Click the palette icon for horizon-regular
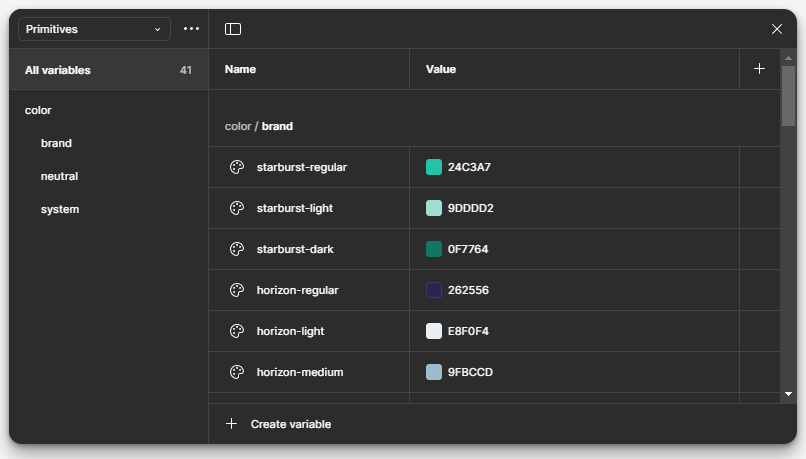This screenshot has width=806, height=459. [237, 290]
